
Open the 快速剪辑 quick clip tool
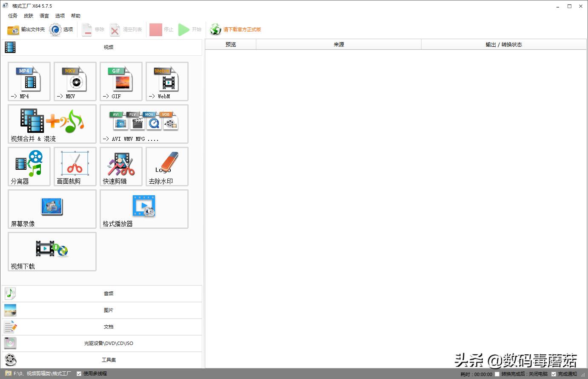pyautogui.click(x=120, y=166)
